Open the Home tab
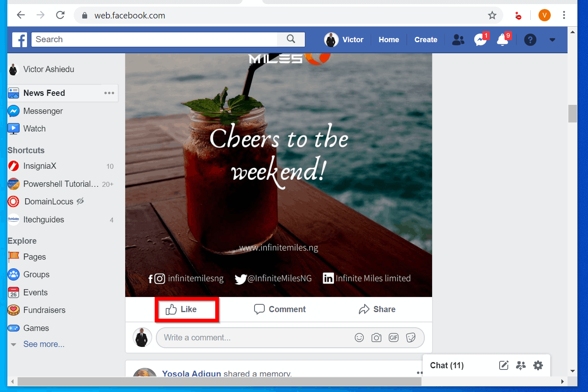 pos(388,39)
